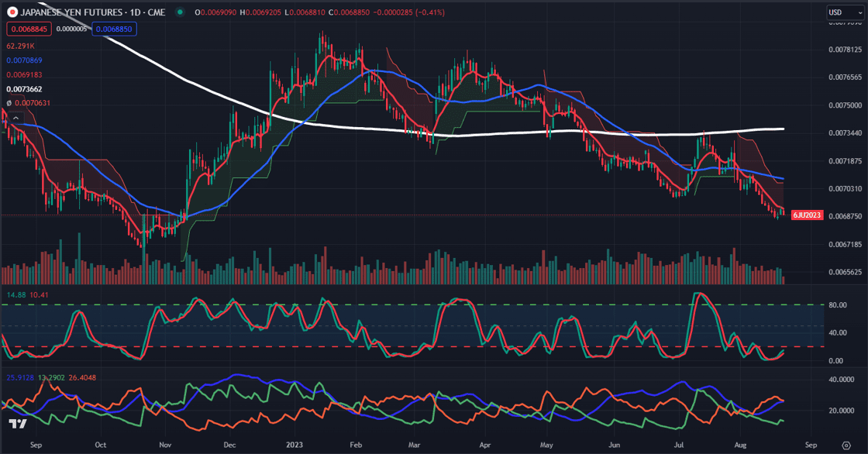Select white moving average value 0.0073662
The width and height of the screenshot is (868, 454).
(x=24, y=89)
